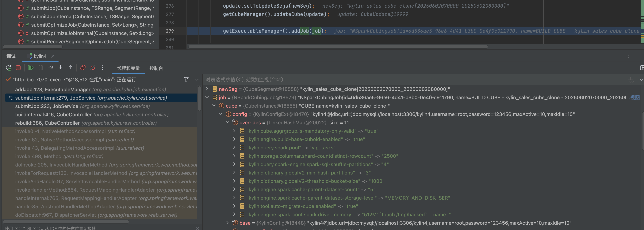
Task: Select kylin.engine.build-base-cuboid-enabled entry
Action: (305, 139)
